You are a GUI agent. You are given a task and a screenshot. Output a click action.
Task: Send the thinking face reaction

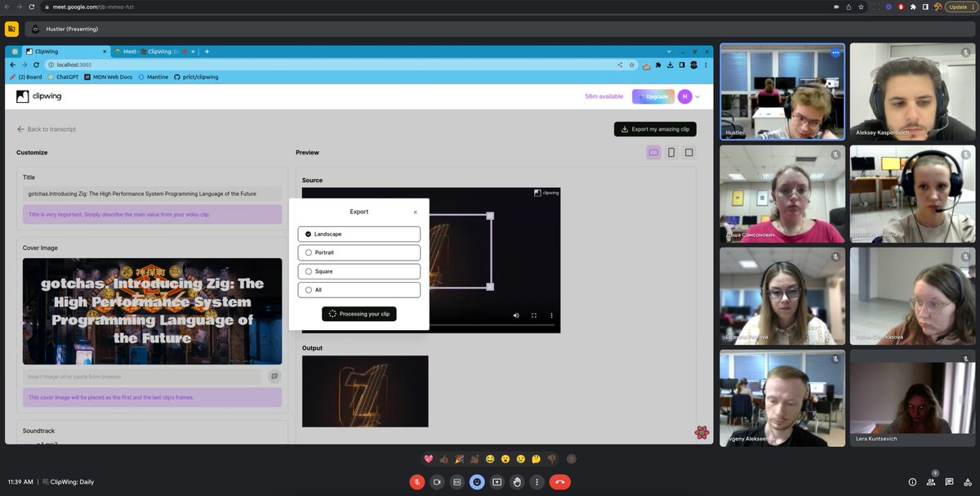click(x=536, y=459)
